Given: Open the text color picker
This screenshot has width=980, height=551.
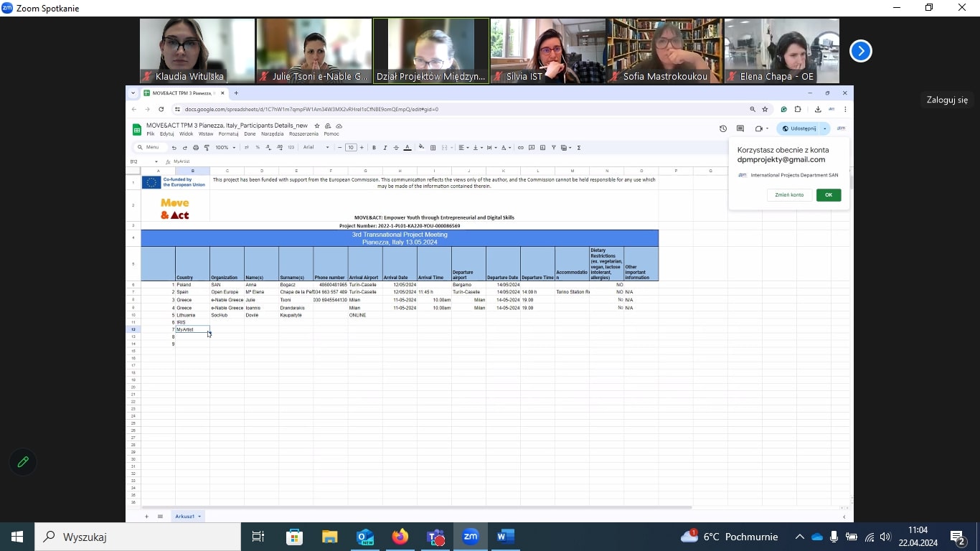Looking at the screenshot, I should [x=407, y=148].
